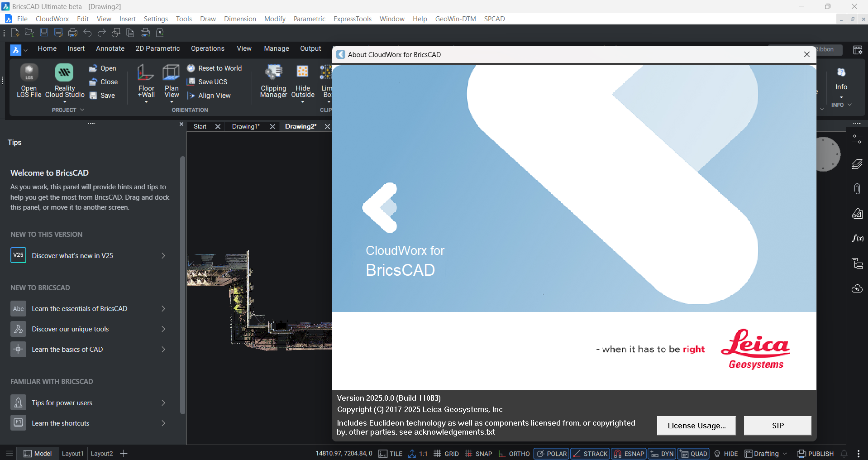
Task: Switch to Layout1 tab
Action: click(72, 454)
